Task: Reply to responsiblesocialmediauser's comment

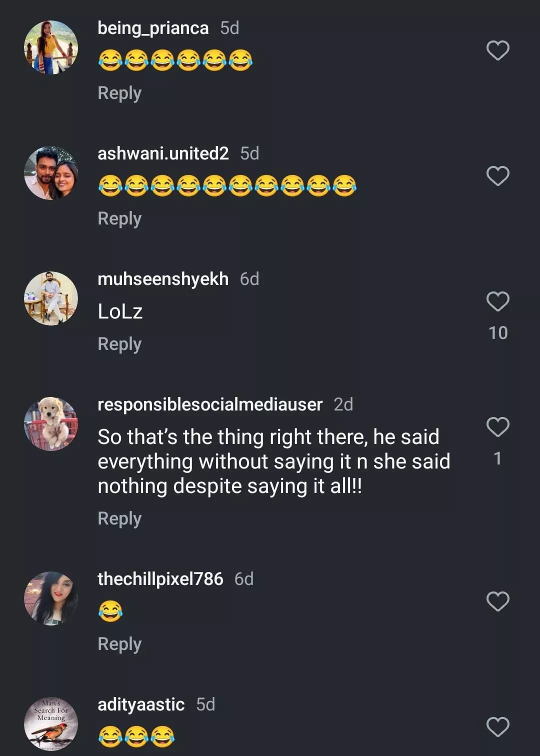Action: click(119, 519)
